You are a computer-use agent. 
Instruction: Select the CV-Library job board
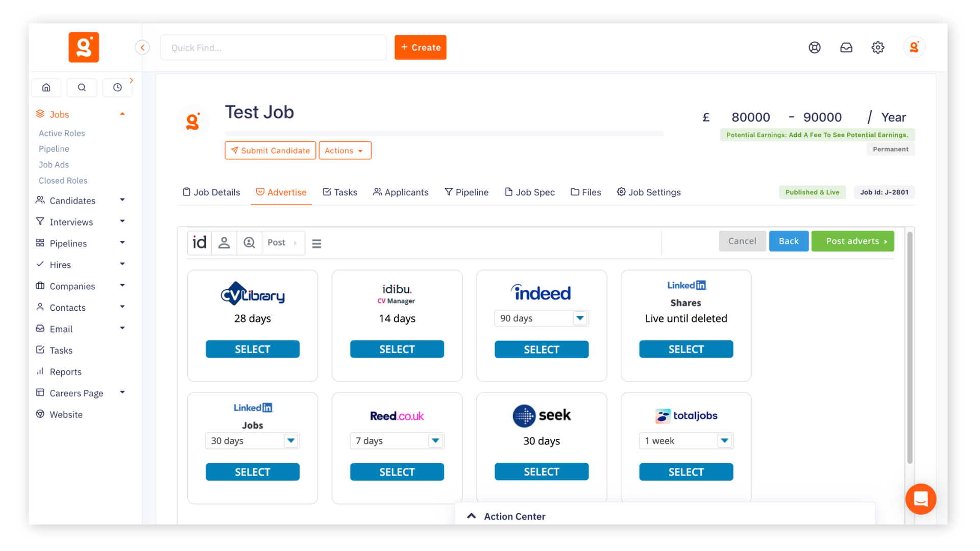(x=253, y=349)
